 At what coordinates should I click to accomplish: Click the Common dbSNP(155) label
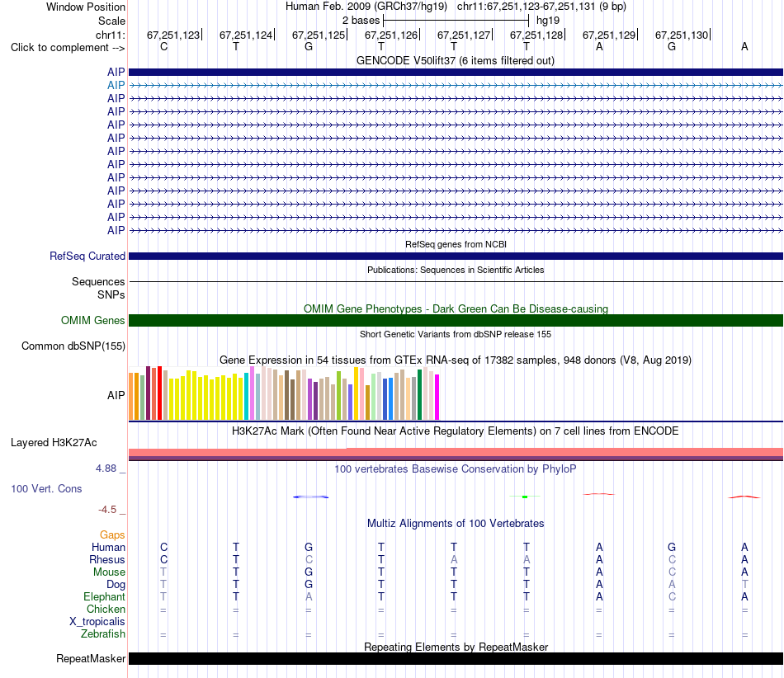[73, 346]
